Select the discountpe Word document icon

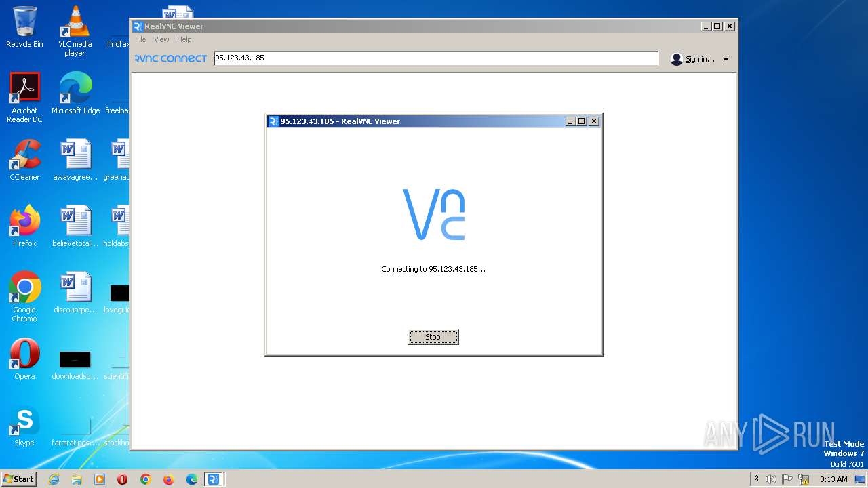75,293
